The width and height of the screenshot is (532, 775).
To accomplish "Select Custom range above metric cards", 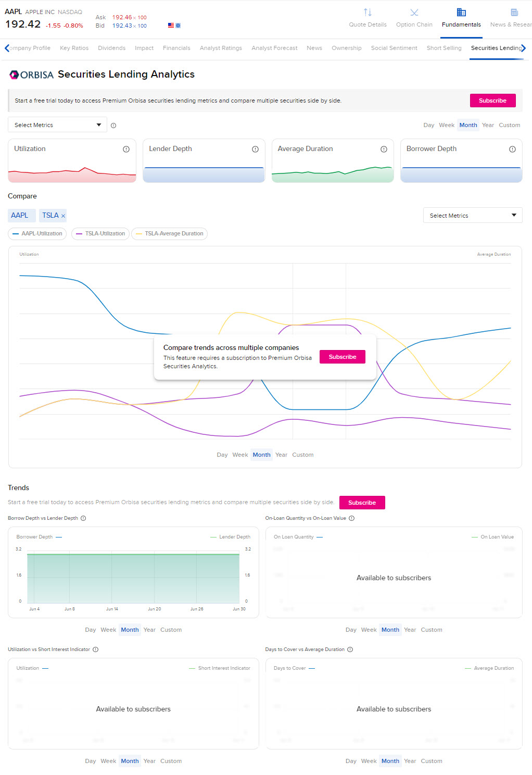I will [510, 125].
